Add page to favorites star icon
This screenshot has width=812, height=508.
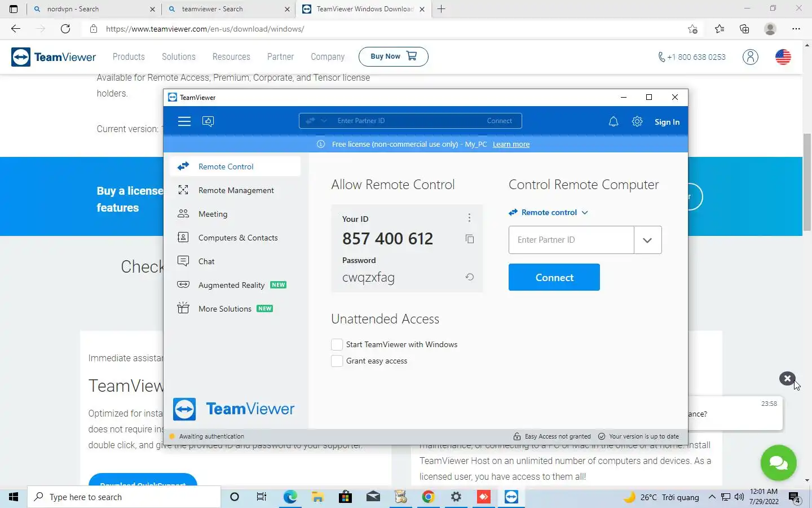(692, 29)
